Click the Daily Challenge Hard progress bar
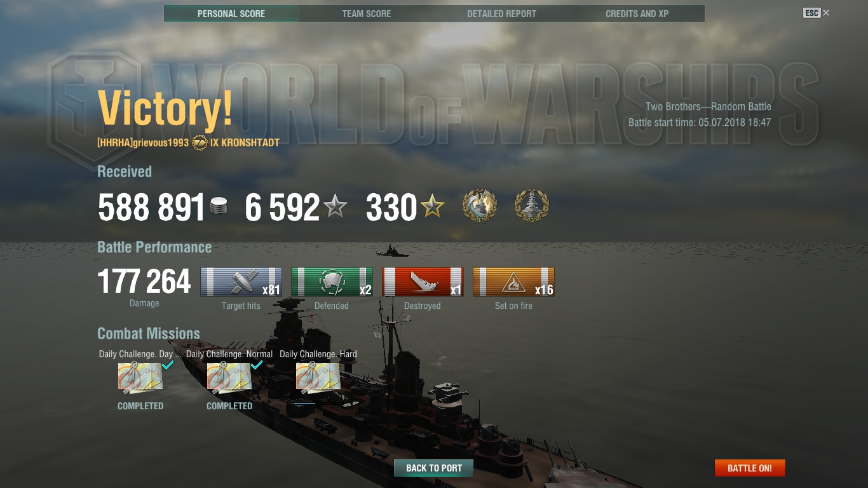The image size is (868, 488). tap(304, 403)
